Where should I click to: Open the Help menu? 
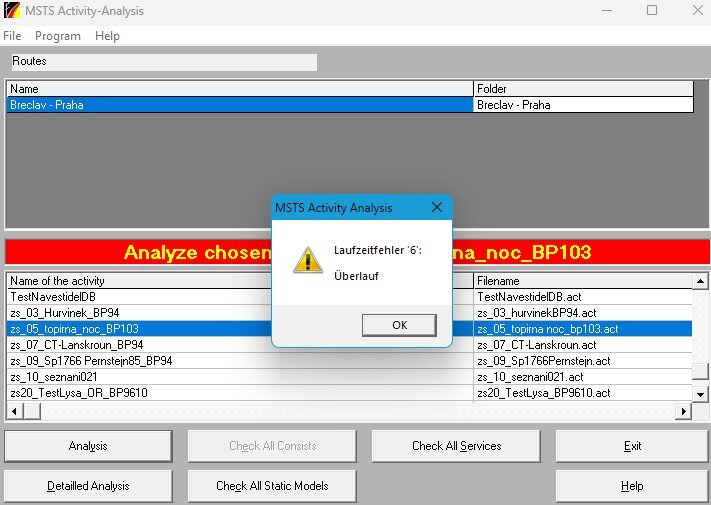[107, 36]
